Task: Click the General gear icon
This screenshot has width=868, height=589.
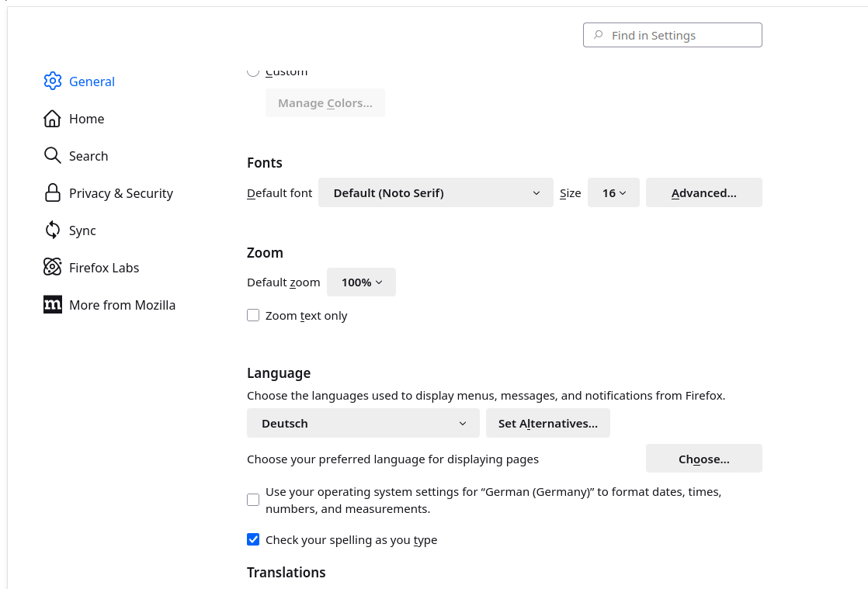Action: [52, 81]
